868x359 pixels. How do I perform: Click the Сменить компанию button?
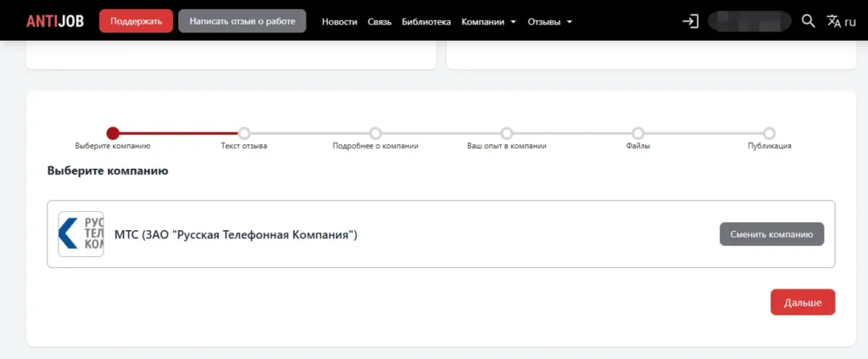point(771,233)
